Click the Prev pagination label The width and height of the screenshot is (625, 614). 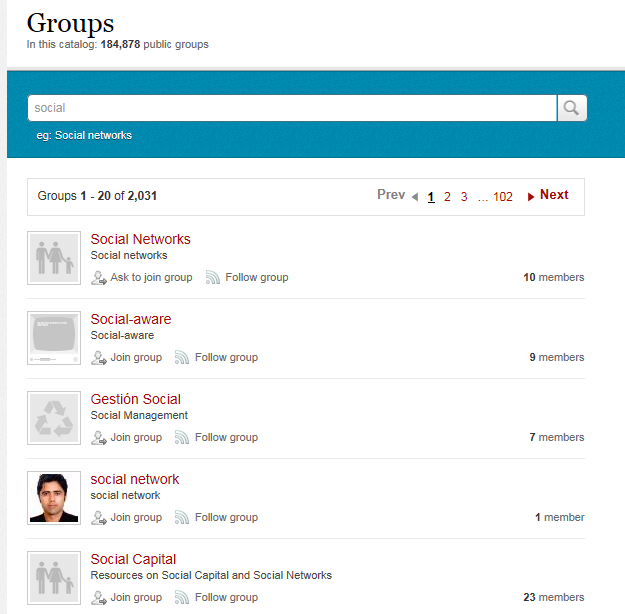(391, 195)
